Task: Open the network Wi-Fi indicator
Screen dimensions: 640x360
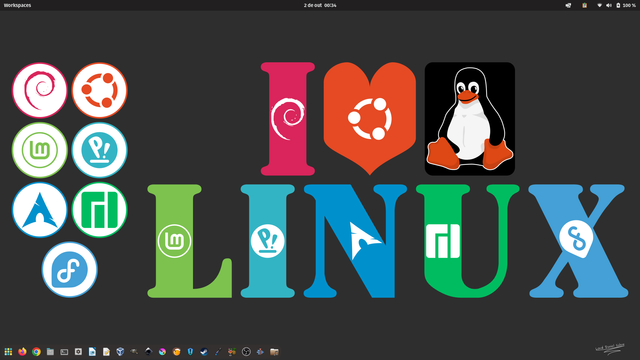Action: click(x=599, y=5)
